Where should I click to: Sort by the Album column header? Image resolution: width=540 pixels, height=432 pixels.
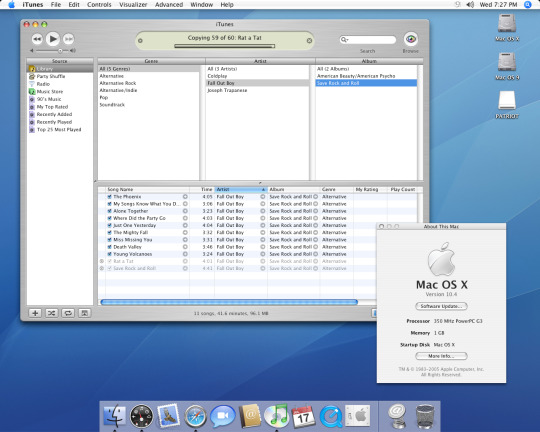tap(294, 189)
